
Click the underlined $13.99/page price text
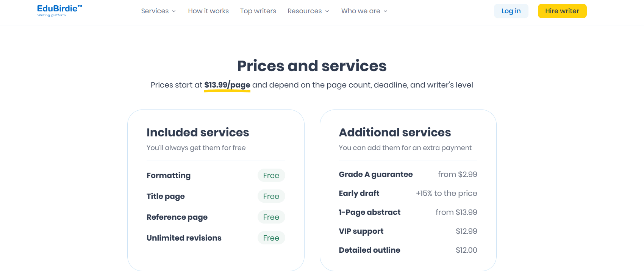click(x=227, y=85)
